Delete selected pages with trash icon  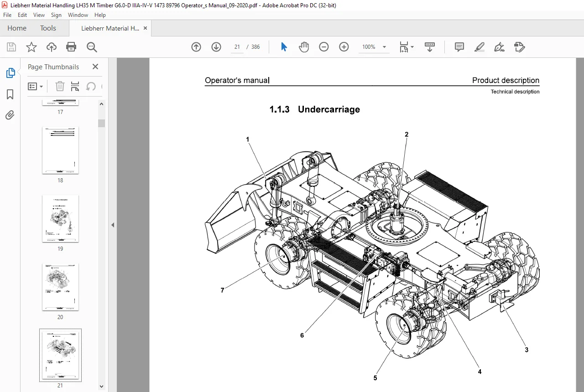click(x=60, y=86)
